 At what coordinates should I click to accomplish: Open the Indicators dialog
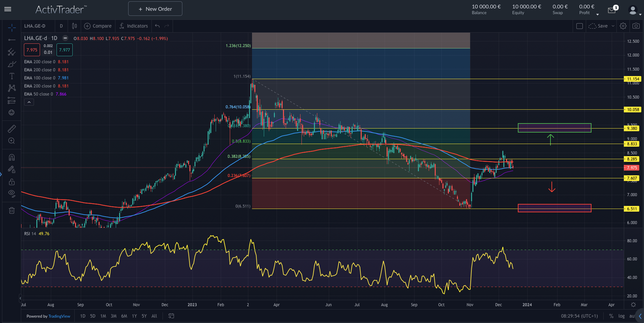pos(134,26)
